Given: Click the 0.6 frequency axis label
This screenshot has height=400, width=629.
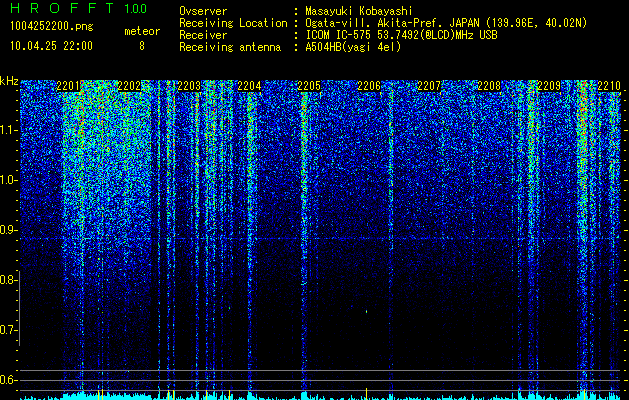Looking at the screenshot, I should (x=9, y=380).
